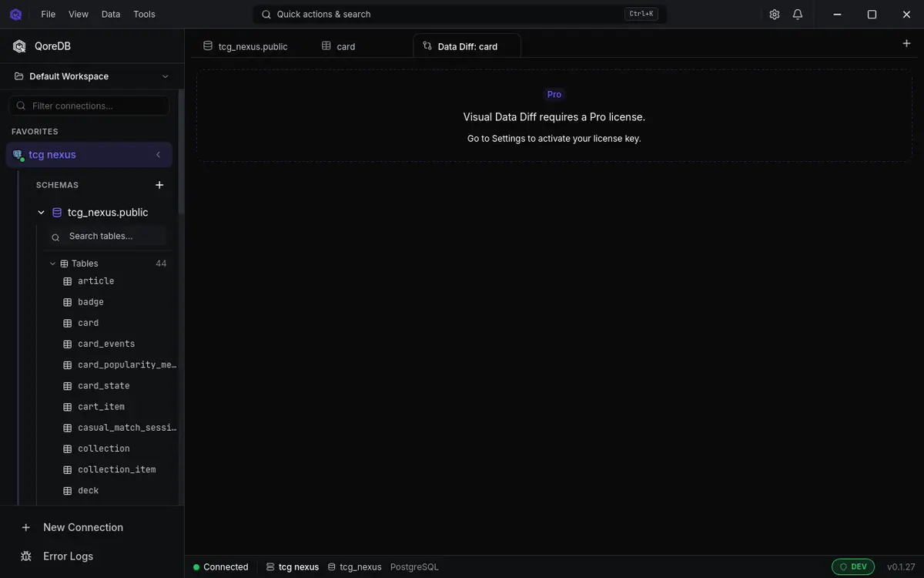Screen dimensions: 924x578
Task: Collapse the Tables group chevron
Action: point(53,264)
